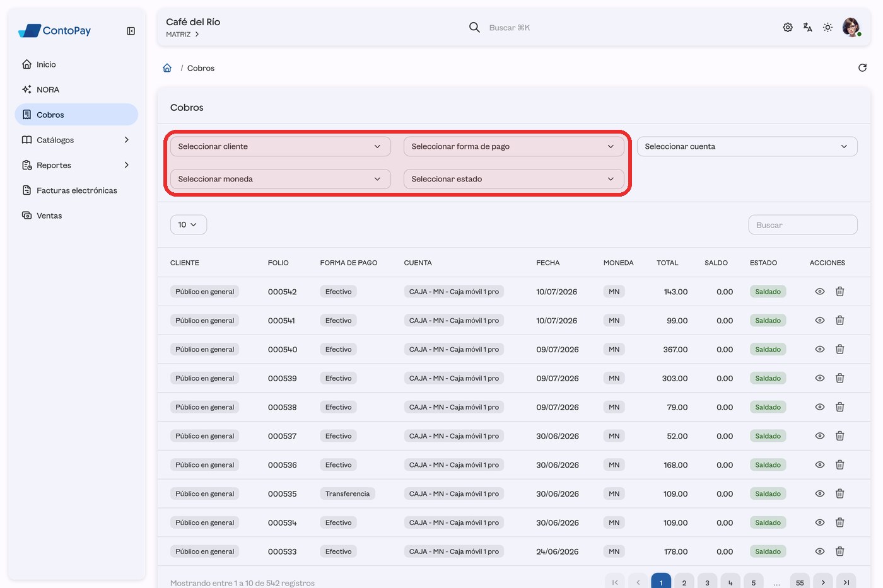This screenshot has width=883, height=588.
Task: Click the refresh icon near breadcrumb
Action: point(862,67)
